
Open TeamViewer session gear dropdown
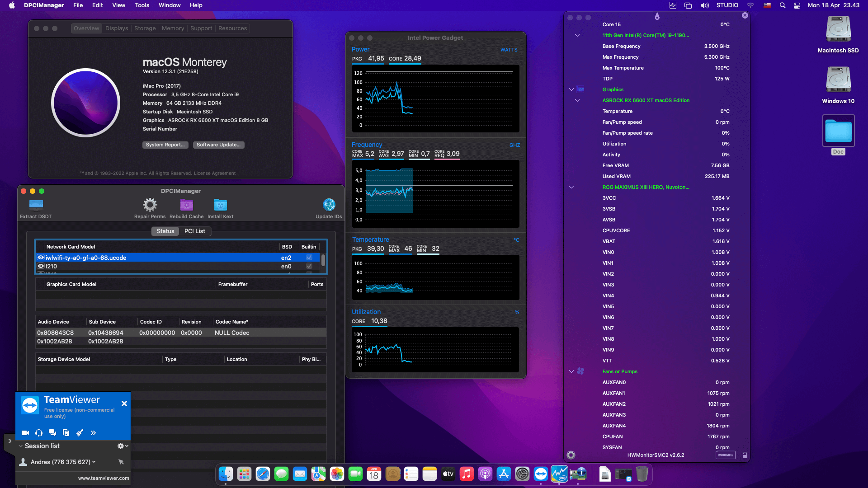pyautogui.click(x=123, y=446)
